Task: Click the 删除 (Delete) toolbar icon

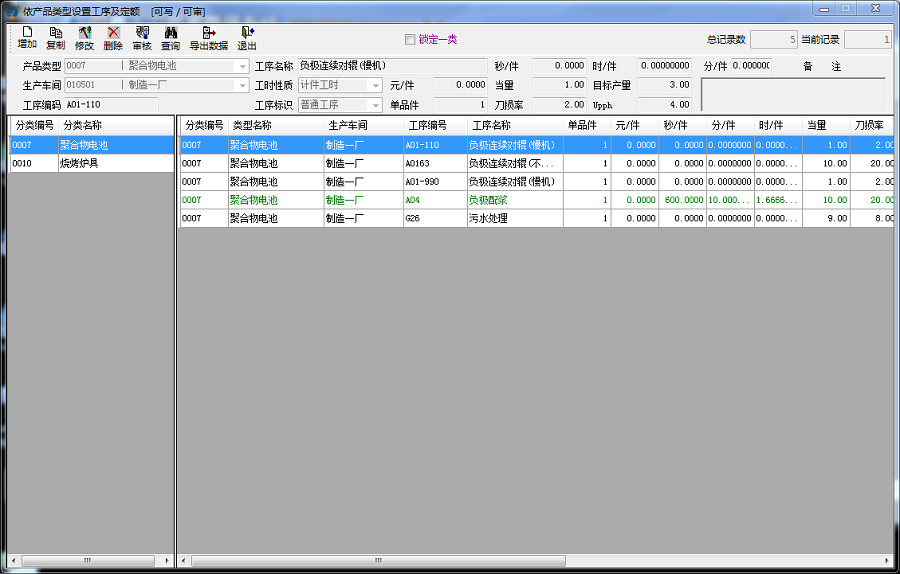Action: 113,38
